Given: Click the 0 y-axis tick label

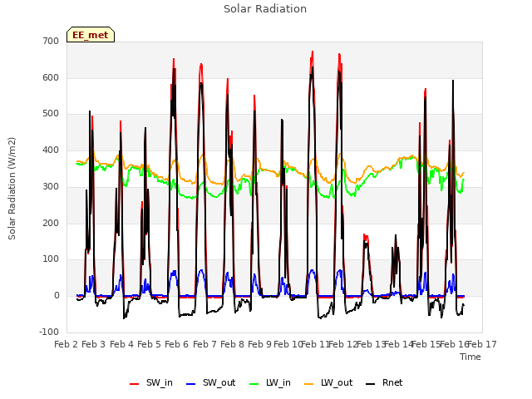Looking at the screenshot, I should [57, 296].
